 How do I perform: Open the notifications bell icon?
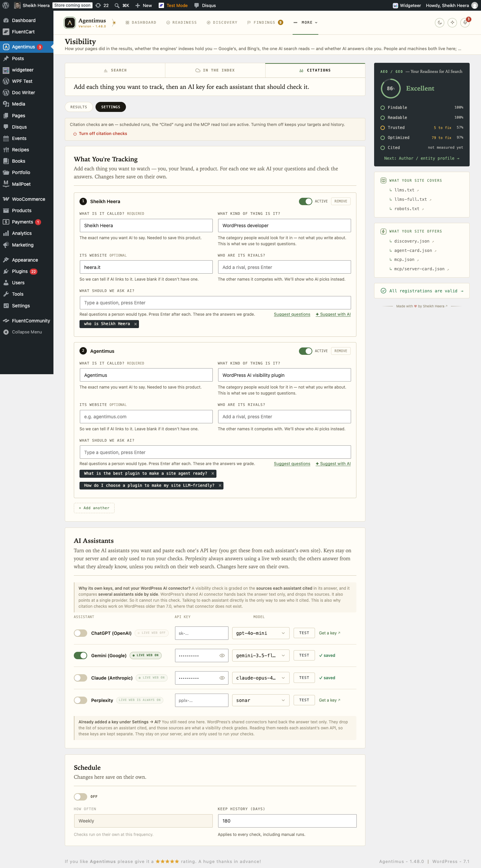[465, 23]
